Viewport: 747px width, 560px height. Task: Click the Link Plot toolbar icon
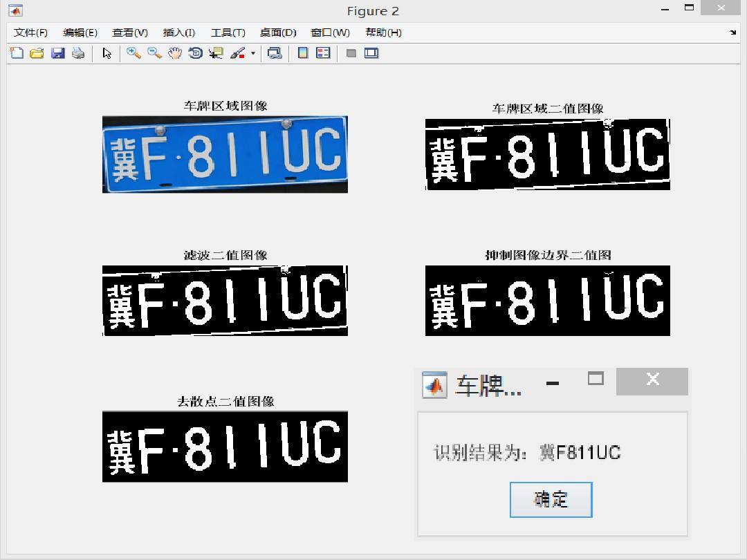(x=275, y=53)
